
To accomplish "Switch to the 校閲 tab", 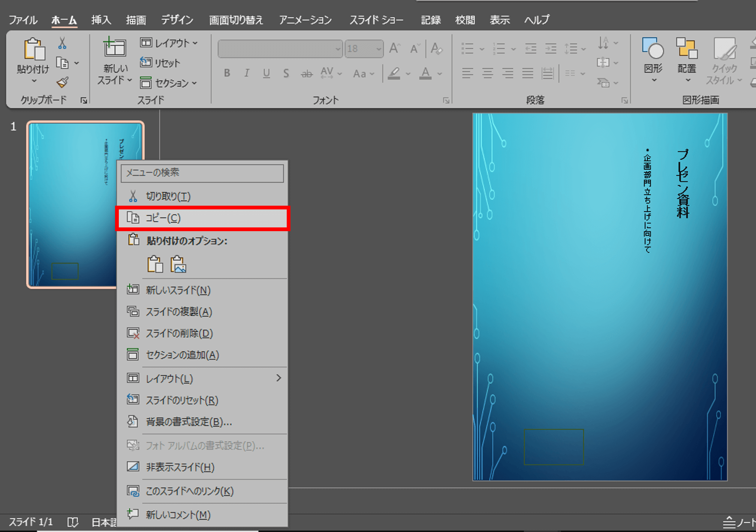I will [x=465, y=20].
